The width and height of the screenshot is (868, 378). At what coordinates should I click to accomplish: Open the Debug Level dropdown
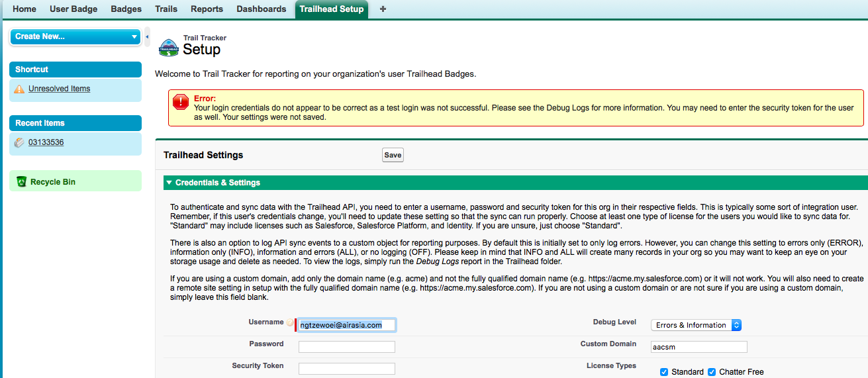[697, 325]
